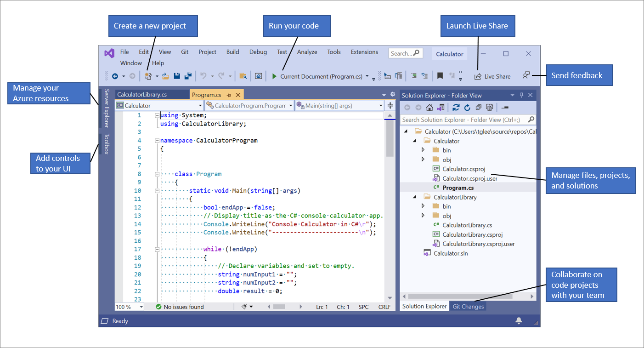The width and height of the screenshot is (644, 348).
Task: Expand the bin folder under Calculator
Action: click(x=423, y=150)
